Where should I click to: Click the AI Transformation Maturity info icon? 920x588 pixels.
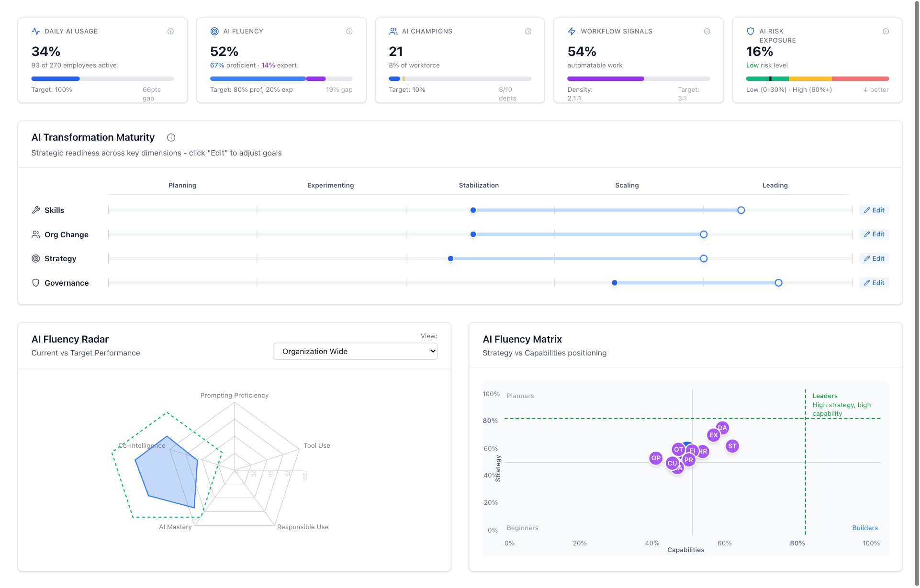coord(171,138)
